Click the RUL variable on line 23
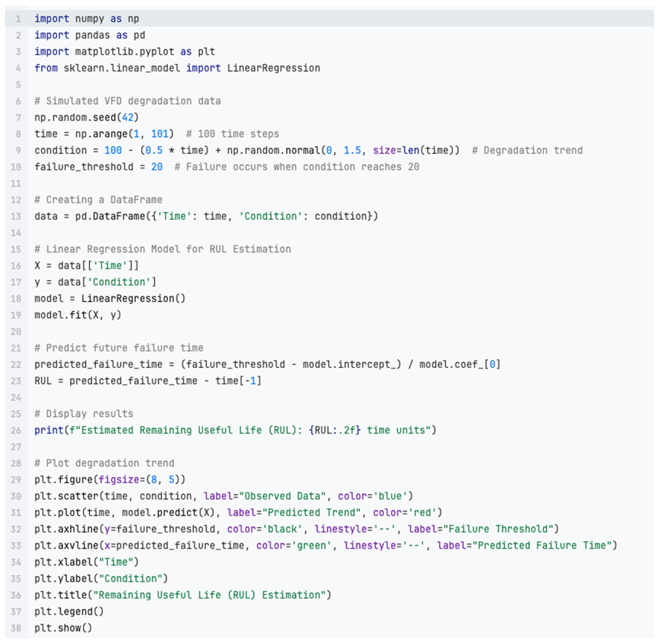The image size is (659, 644). coord(43,381)
